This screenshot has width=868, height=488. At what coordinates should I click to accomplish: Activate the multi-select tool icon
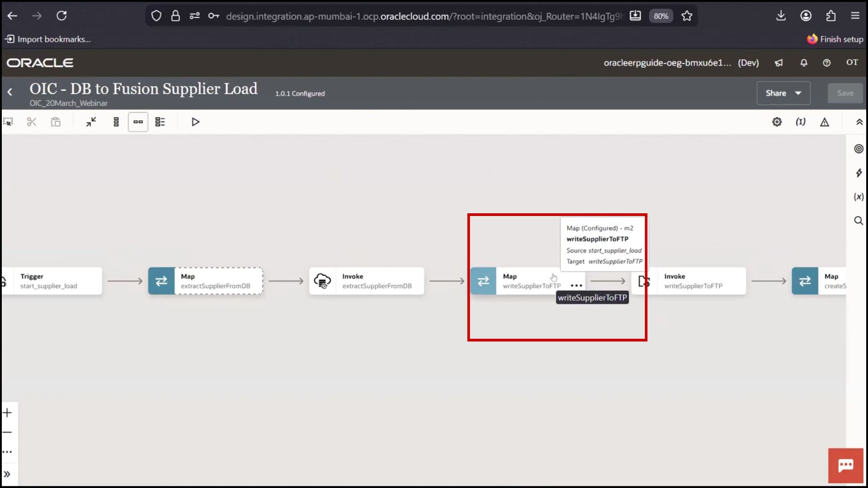click(8, 122)
